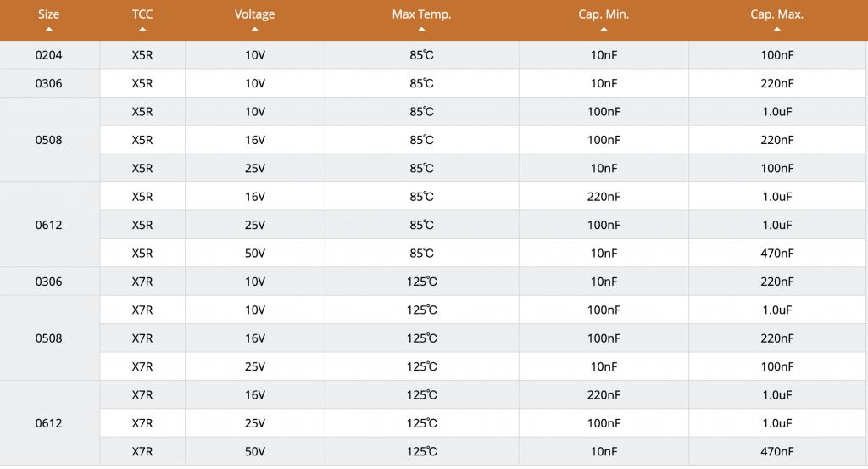Click the first 125℃ Max Temp. cell
This screenshot has width=868, height=469.
click(x=422, y=282)
